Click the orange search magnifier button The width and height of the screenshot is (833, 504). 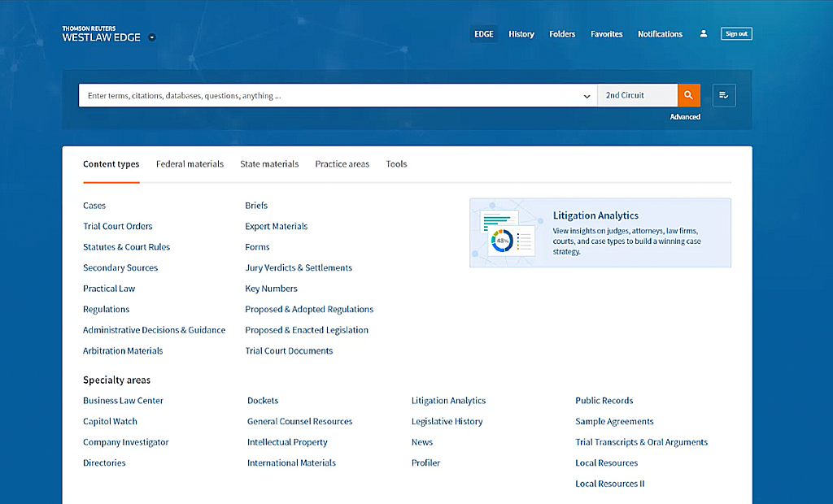(x=688, y=95)
